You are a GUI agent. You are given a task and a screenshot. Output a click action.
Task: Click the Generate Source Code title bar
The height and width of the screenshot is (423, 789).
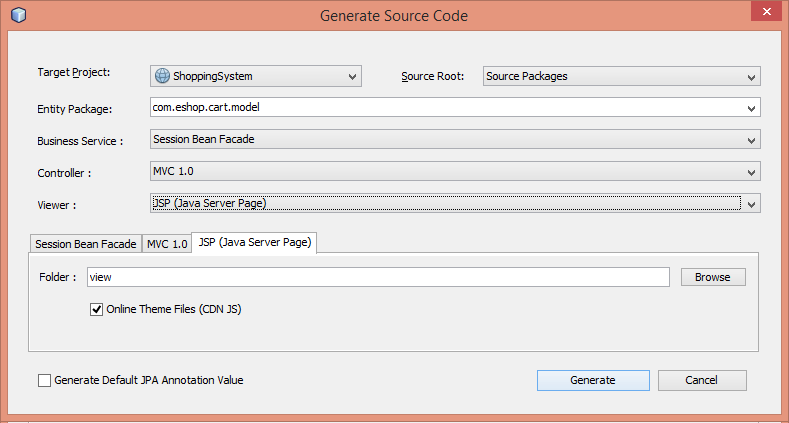[394, 16]
